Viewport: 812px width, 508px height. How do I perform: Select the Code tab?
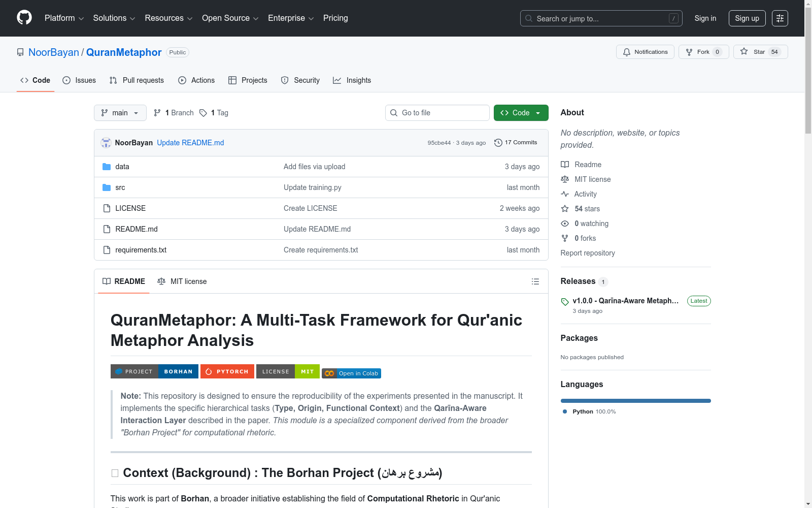36,80
